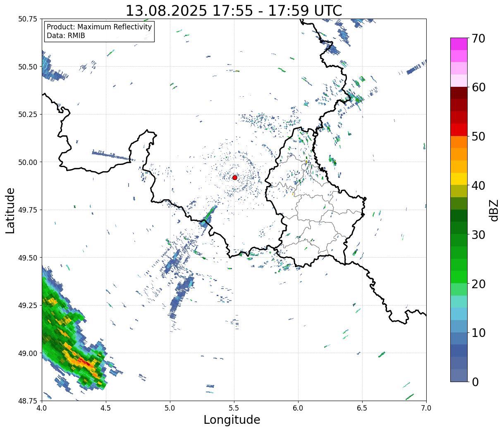Click the 4.5 longitude tick label
This screenshot has width=504, height=430.
coord(106,408)
